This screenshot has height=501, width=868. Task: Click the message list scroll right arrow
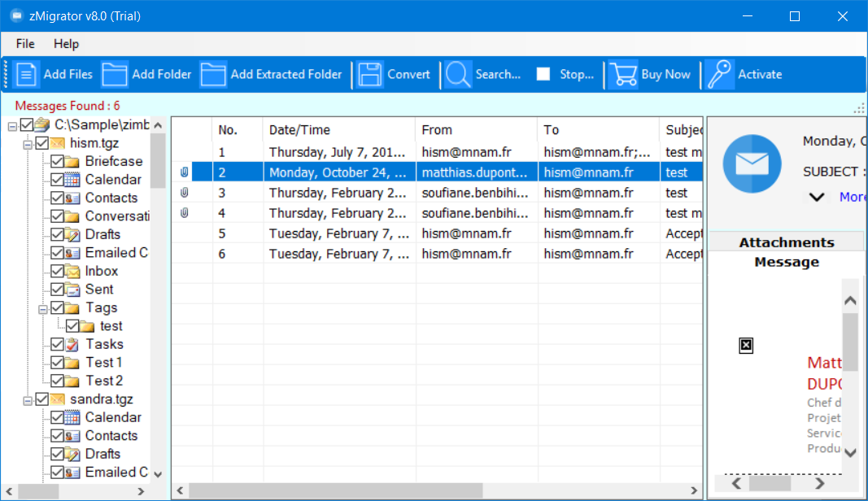(694, 490)
